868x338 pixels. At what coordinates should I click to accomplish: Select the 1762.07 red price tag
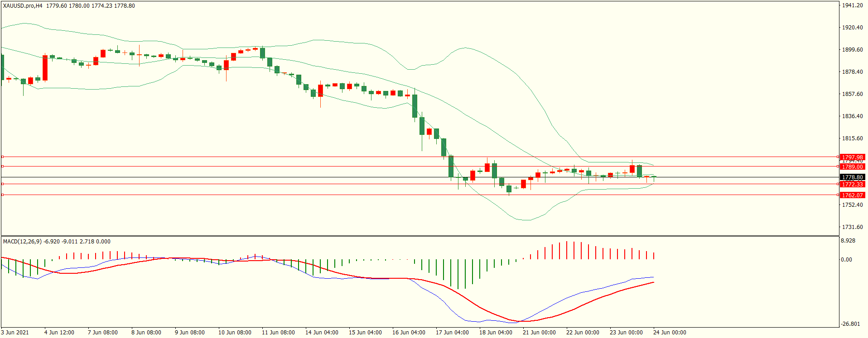tap(852, 195)
